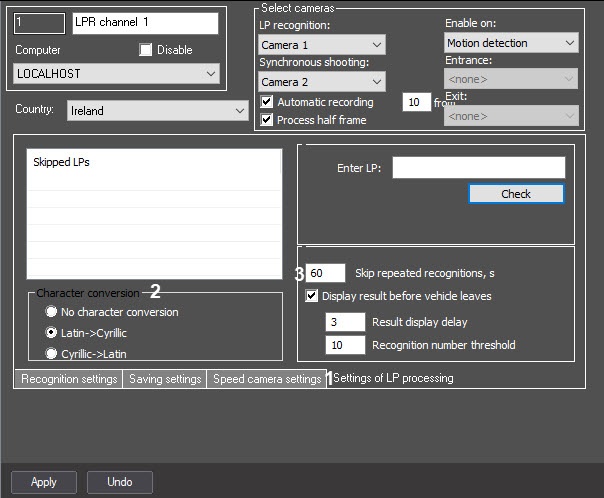Screen dimensions: 604x498
Task: Click the Apply button
Action: coord(44,482)
